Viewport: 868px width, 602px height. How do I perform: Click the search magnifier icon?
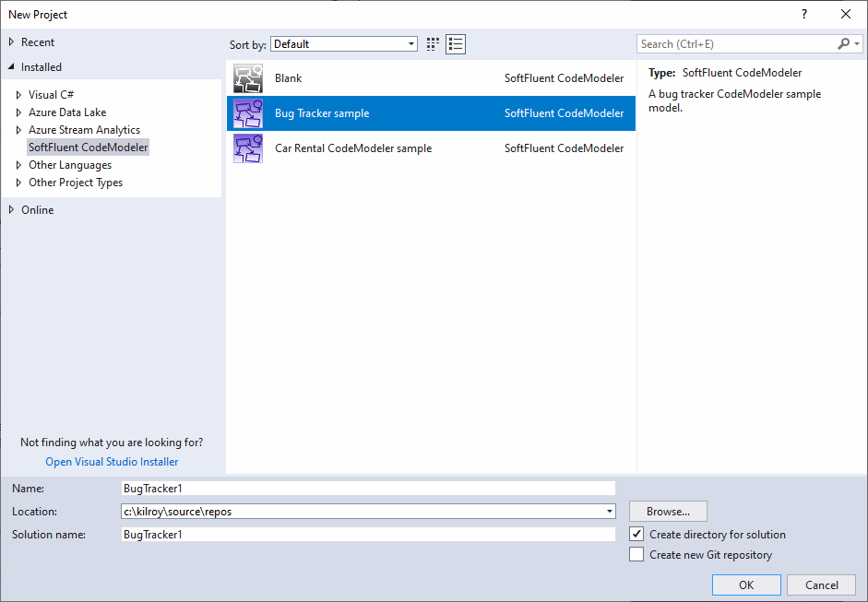click(843, 44)
